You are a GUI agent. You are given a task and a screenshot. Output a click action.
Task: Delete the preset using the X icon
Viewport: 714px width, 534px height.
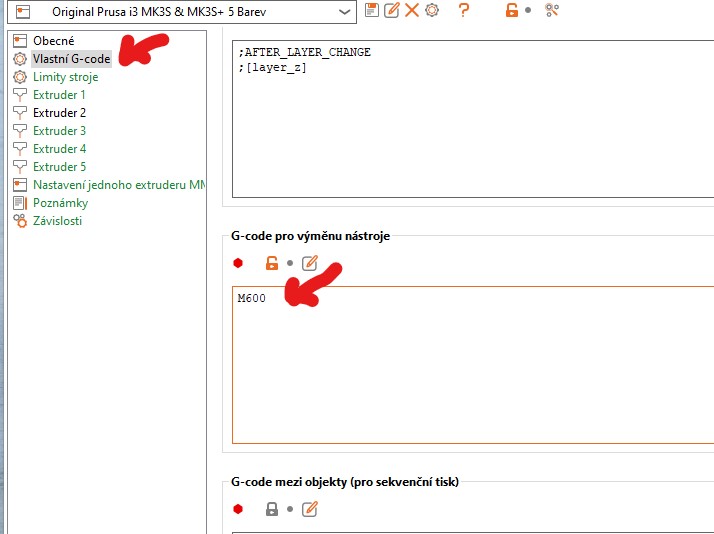point(411,10)
